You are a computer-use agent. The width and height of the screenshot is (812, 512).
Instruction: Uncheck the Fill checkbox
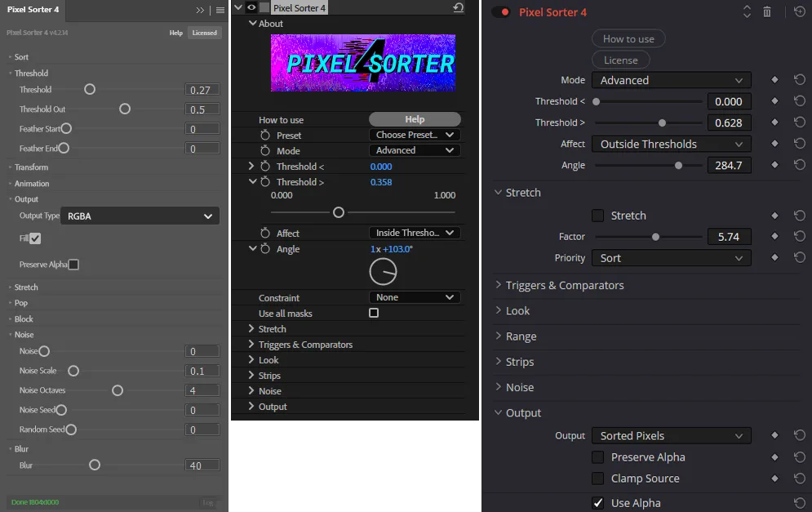35,238
